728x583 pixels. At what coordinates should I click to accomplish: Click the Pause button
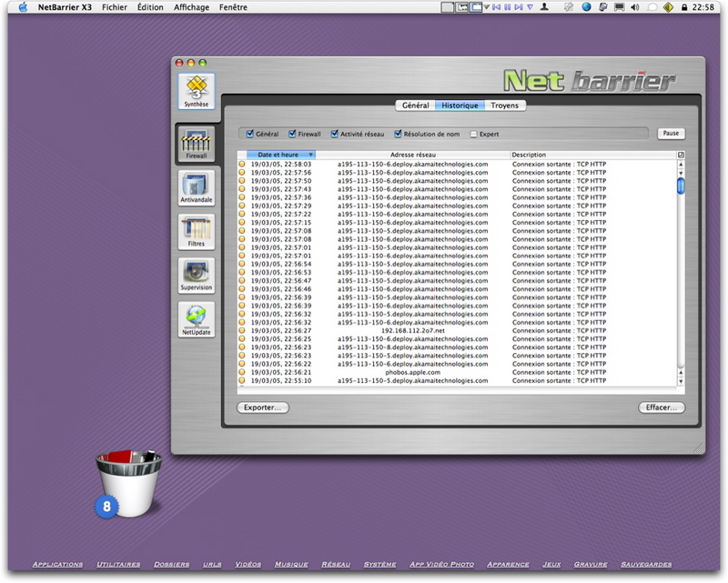(x=671, y=133)
